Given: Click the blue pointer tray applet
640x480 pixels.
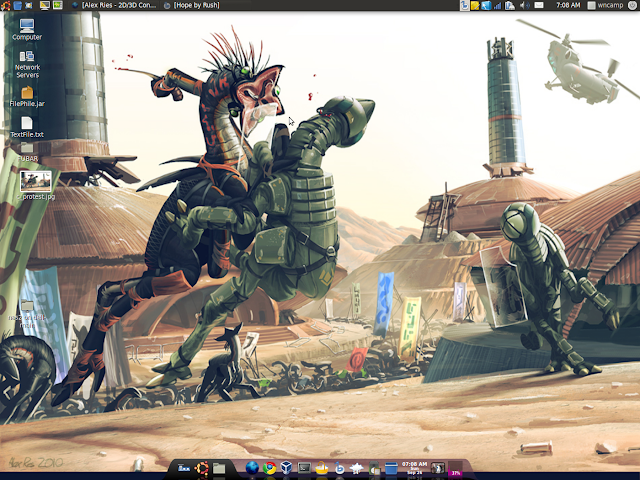Looking at the screenshot, I should click(x=486, y=5).
